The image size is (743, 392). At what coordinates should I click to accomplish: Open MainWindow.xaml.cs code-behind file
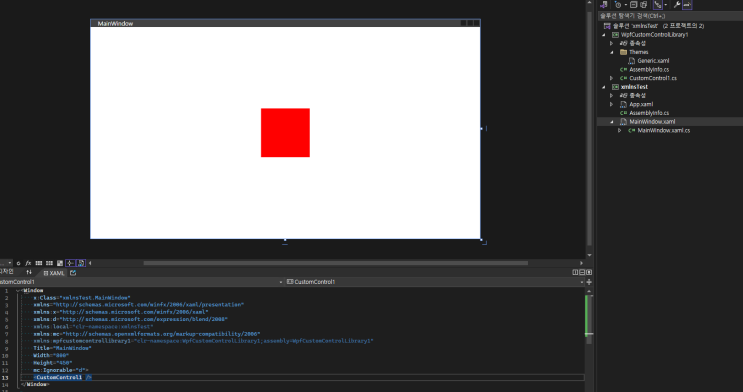pos(663,130)
